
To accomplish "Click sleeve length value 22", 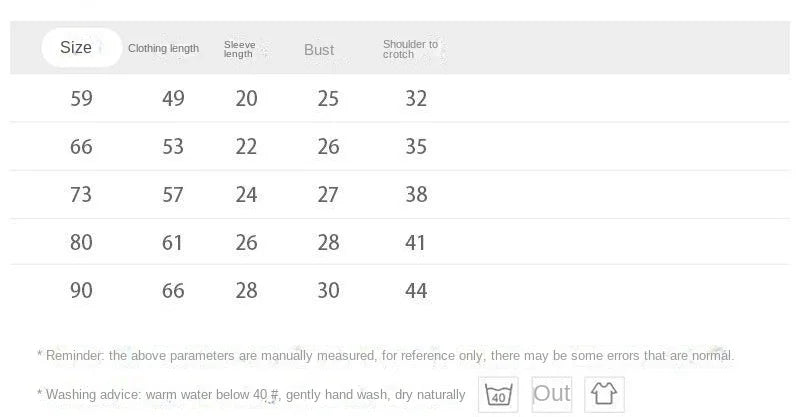I will click(246, 146).
